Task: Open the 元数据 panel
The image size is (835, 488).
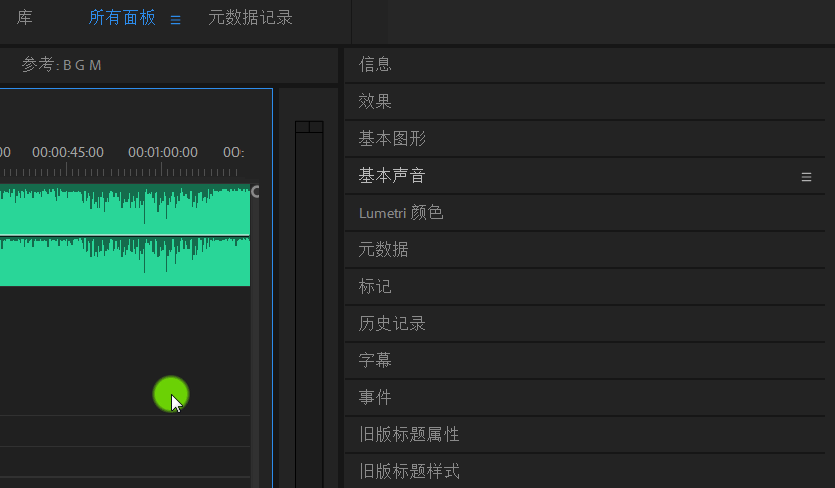Action: pos(585,249)
